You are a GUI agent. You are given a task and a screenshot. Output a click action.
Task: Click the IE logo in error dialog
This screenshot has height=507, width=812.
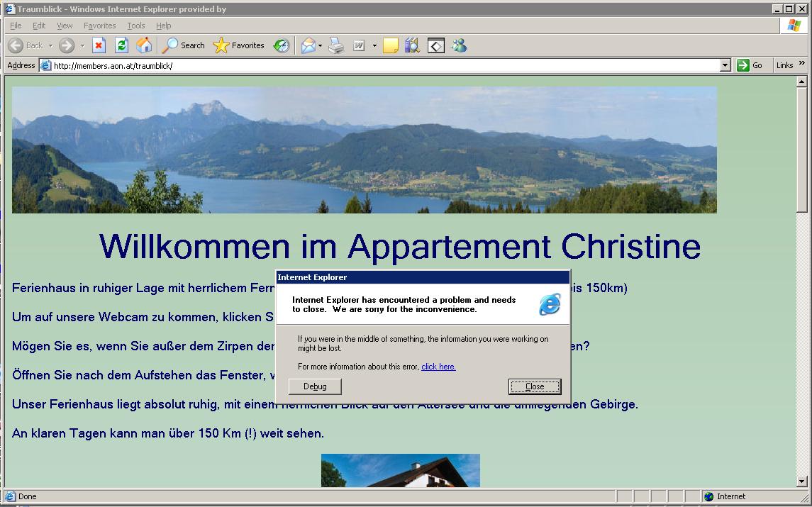point(550,304)
